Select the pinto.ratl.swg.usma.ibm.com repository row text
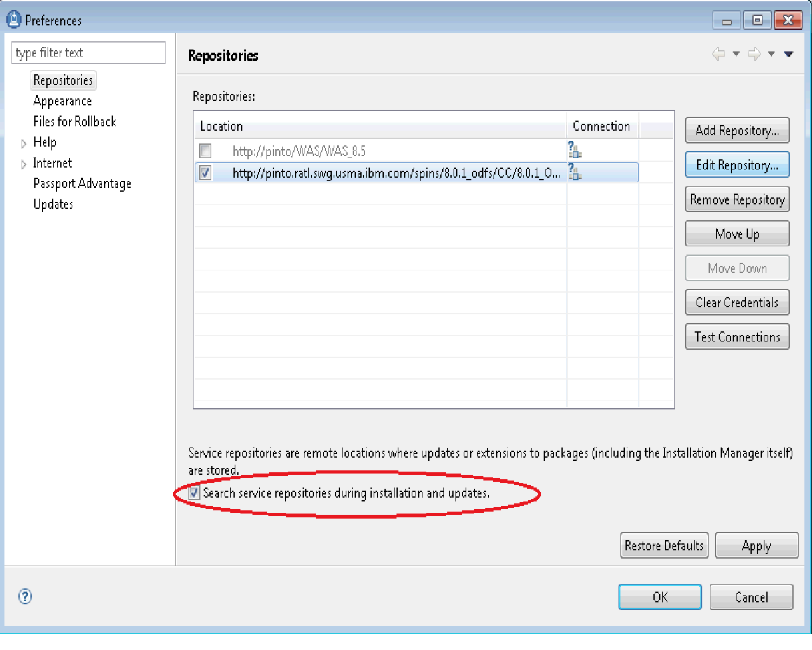812x650 pixels. [396, 173]
